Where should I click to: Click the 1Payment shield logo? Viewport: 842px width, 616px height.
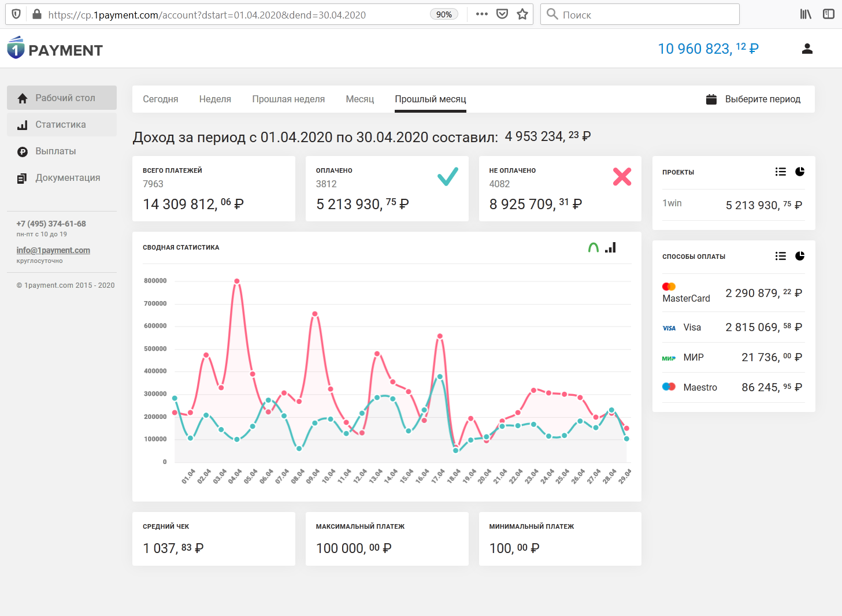click(x=16, y=48)
